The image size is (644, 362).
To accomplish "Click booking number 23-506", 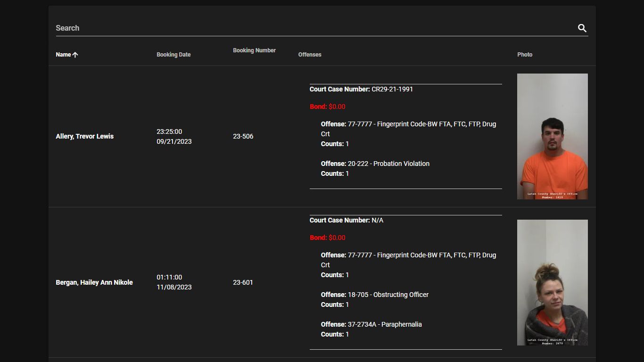I will 243,136.
